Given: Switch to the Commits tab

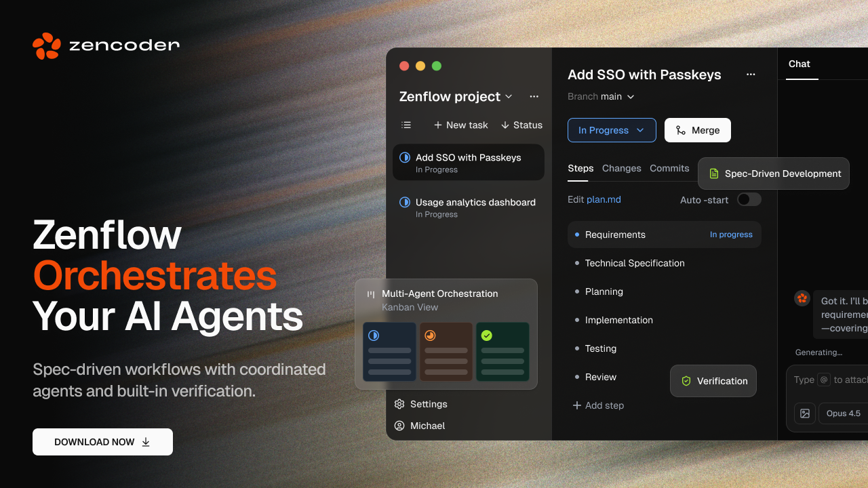Looking at the screenshot, I should 669,169.
